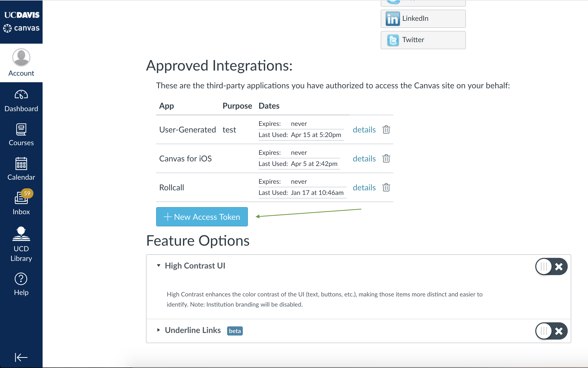
Task: Expand the Underline Links section
Action: [x=158, y=330]
